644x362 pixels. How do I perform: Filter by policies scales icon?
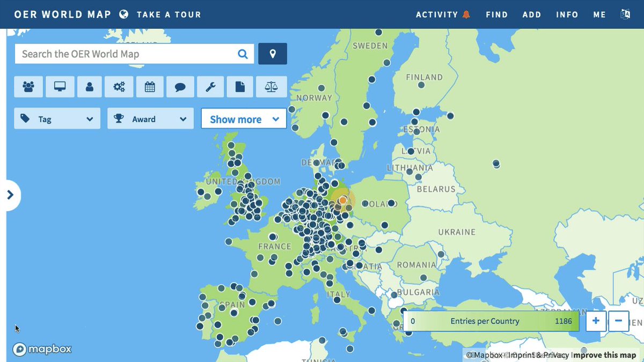pyautogui.click(x=272, y=86)
